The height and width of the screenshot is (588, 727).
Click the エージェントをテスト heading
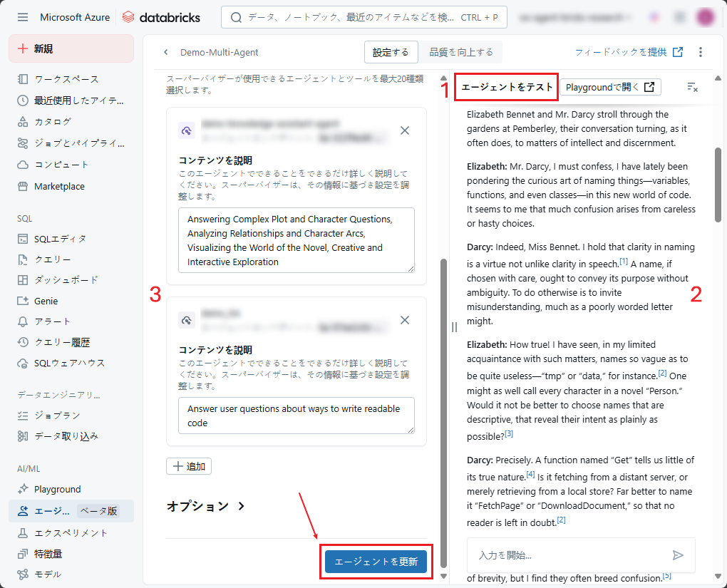coord(507,87)
